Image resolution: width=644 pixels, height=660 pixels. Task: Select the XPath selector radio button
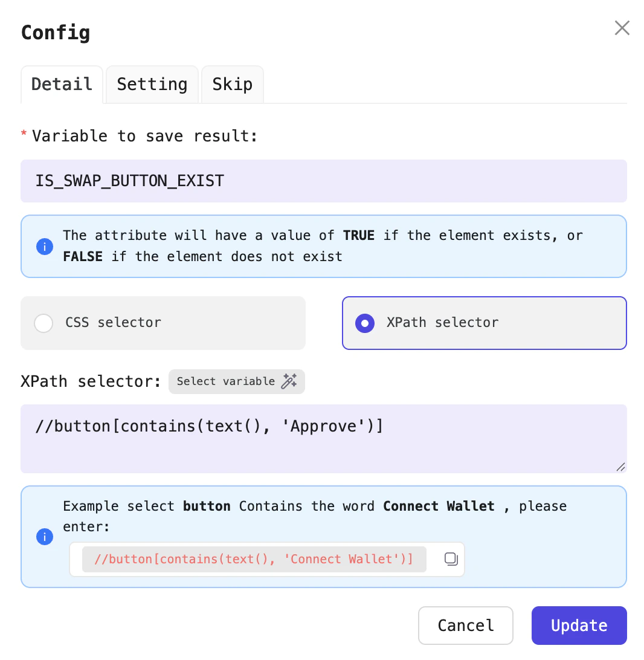365,323
